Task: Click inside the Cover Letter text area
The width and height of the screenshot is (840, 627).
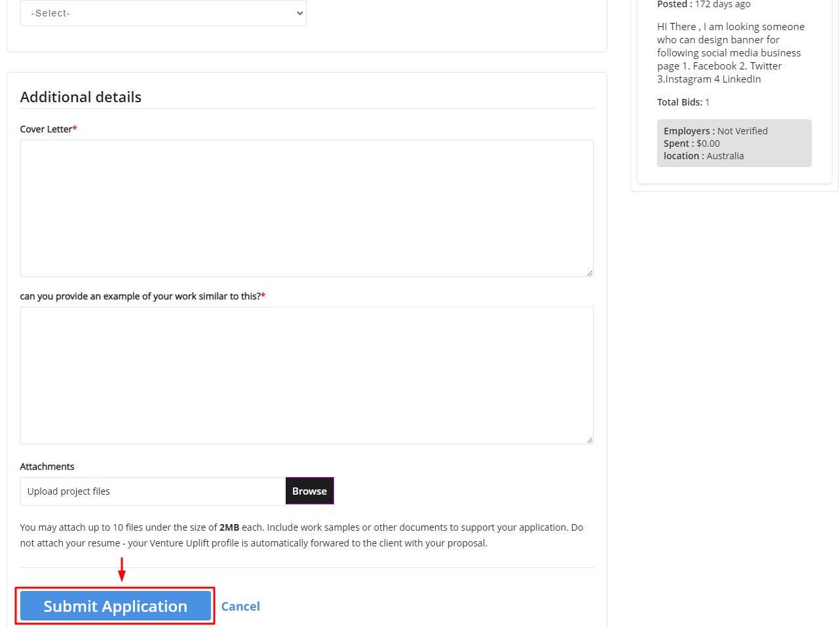Action: [307, 208]
